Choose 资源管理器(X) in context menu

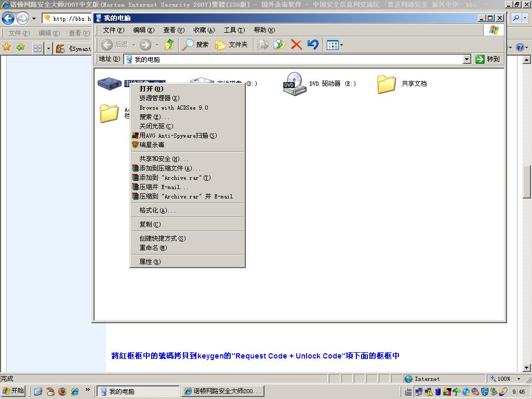(x=187, y=98)
